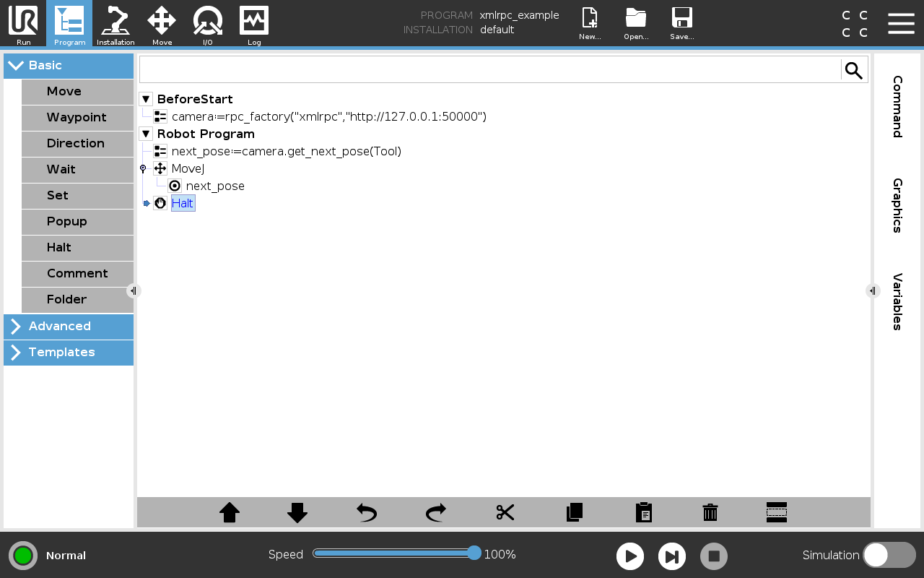The height and width of the screenshot is (578, 924).
Task: Show the Log tab
Action: coord(254,24)
